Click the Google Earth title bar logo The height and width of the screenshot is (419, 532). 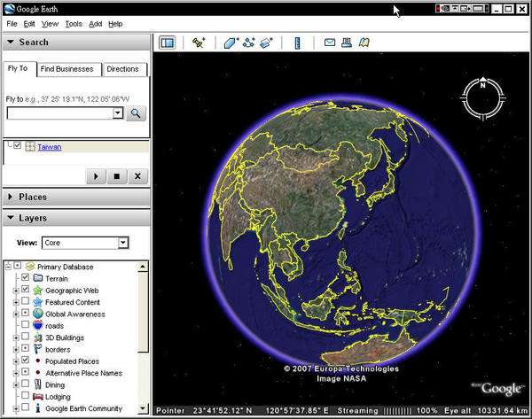[10, 9]
